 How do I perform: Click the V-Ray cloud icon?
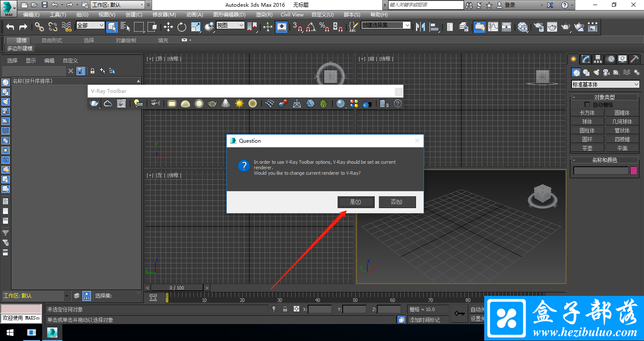(x=108, y=103)
